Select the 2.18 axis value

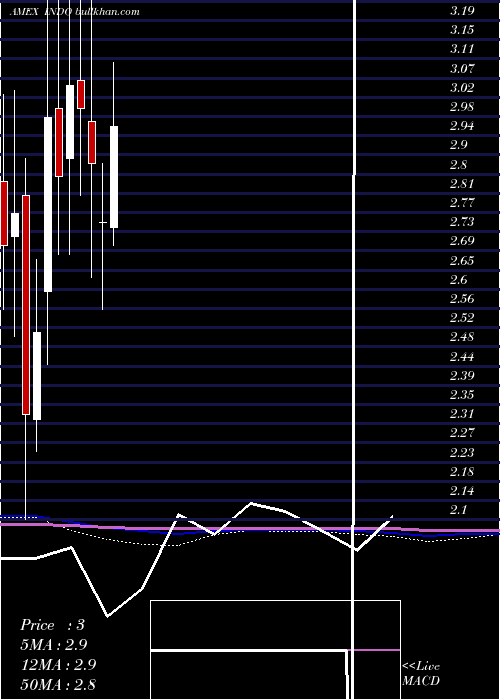(462, 471)
